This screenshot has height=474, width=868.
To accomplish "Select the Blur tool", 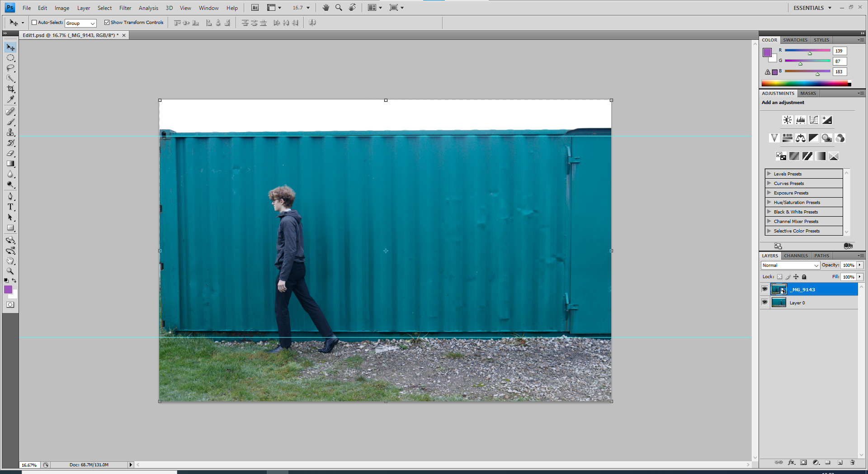I will (x=10, y=174).
